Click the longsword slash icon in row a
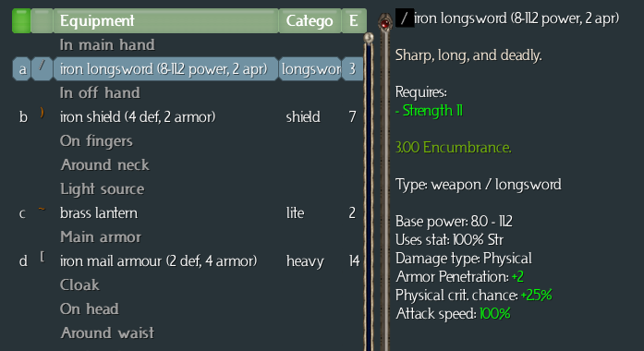Screen dimensions: 644x351 [x=42, y=66]
